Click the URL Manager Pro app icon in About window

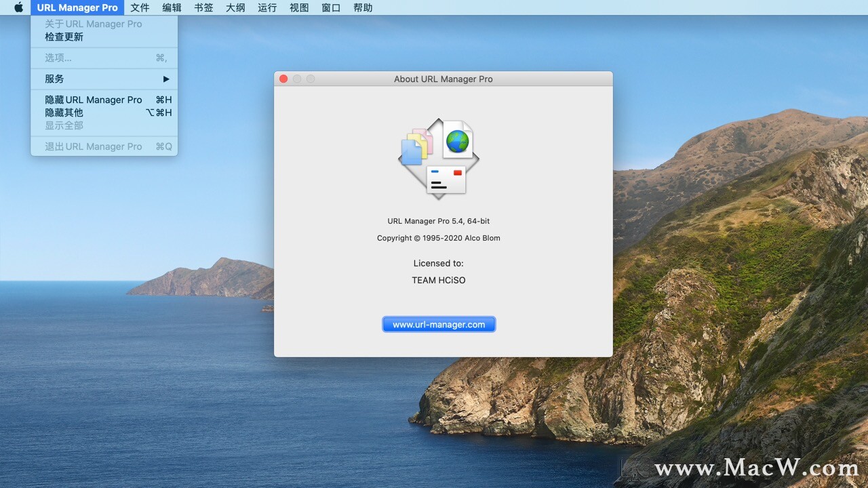(x=439, y=159)
